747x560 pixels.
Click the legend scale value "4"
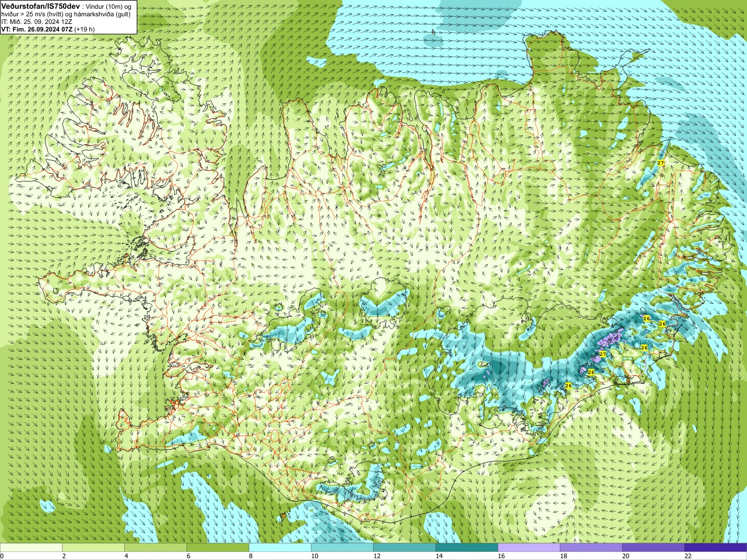[127, 556]
